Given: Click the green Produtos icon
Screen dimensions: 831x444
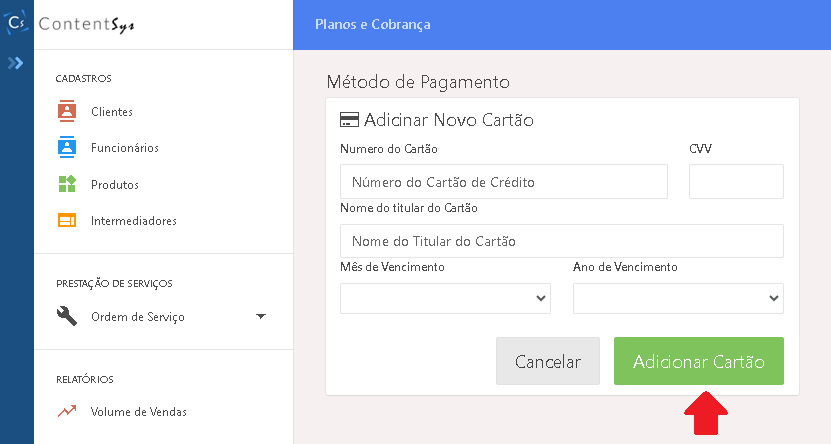Looking at the screenshot, I should [x=67, y=184].
